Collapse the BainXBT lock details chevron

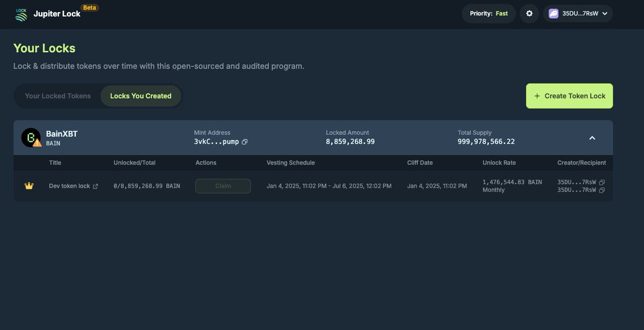click(592, 138)
